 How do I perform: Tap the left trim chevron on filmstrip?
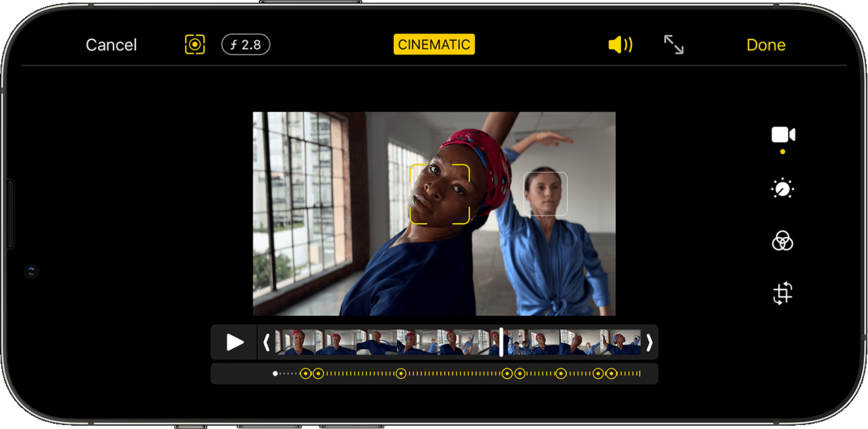(268, 342)
